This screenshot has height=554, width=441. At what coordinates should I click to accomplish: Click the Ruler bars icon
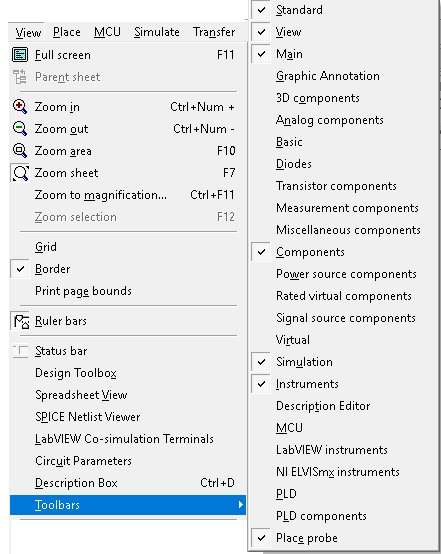click(x=21, y=321)
